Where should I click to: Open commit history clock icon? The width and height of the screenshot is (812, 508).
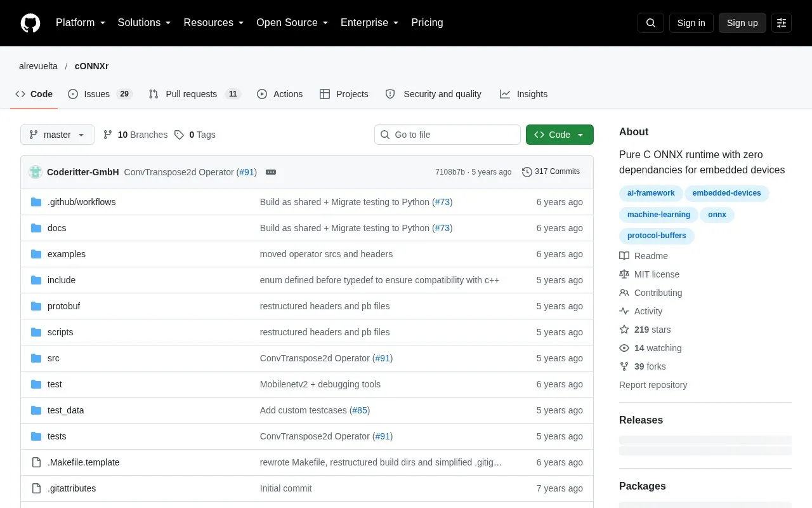pyautogui.click(x=527, y=171)
